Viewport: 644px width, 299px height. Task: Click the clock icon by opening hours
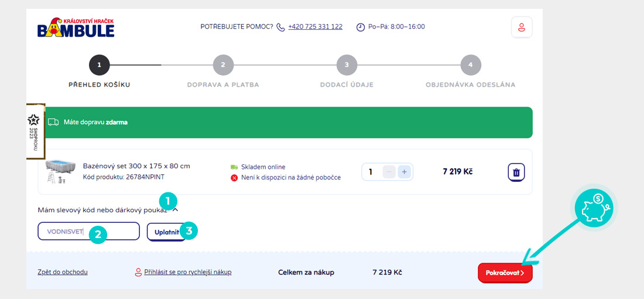(361, 27)
